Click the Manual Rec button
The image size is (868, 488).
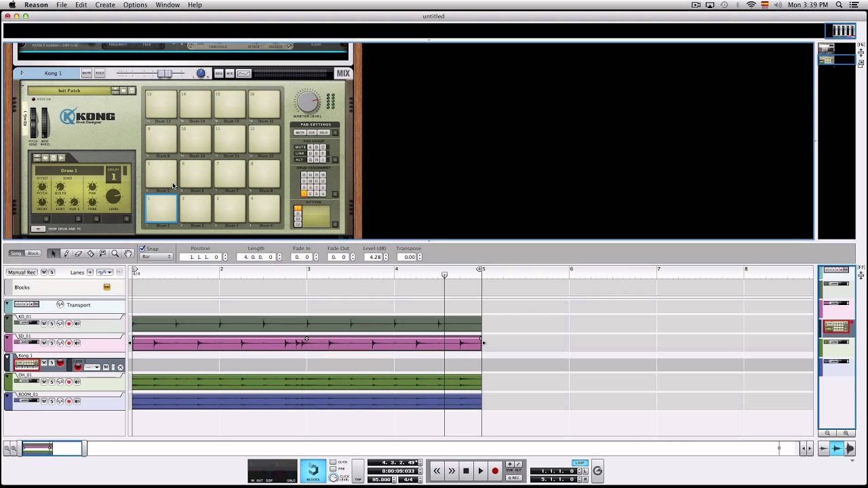pos(22,272)
